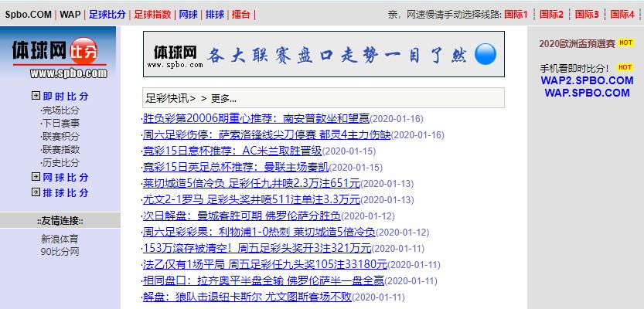The width and height of the screenshot is (644, 309).
Task: Click 足彩快讯 in the news header
Action: (x=166, y=98)
